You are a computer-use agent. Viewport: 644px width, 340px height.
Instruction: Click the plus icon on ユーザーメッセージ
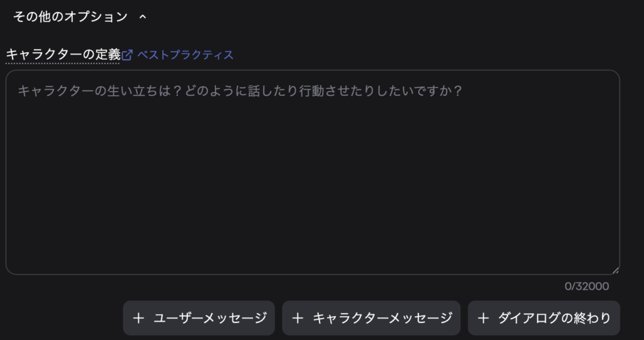(138, 318)
